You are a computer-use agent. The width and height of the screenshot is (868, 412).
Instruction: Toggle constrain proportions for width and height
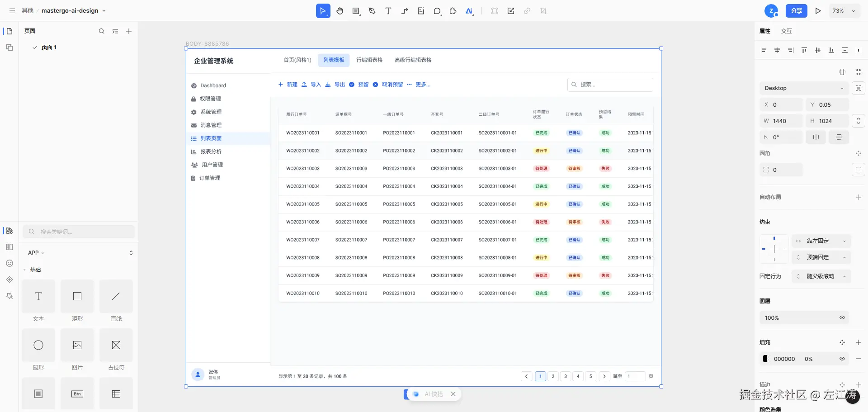tap(859, 121)
